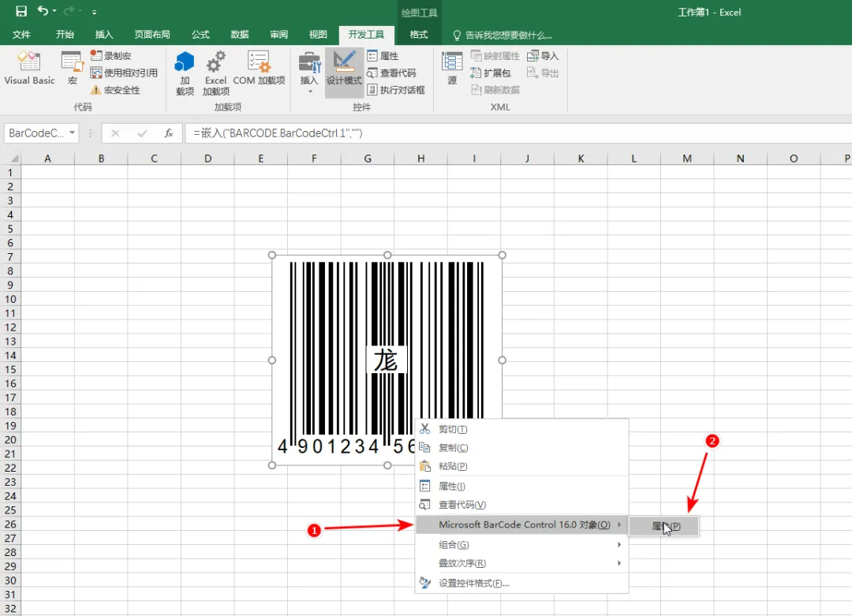The width and height of the screenshot is (852, 616).
Task: Open the Macros dialog button
Action: 73,68
